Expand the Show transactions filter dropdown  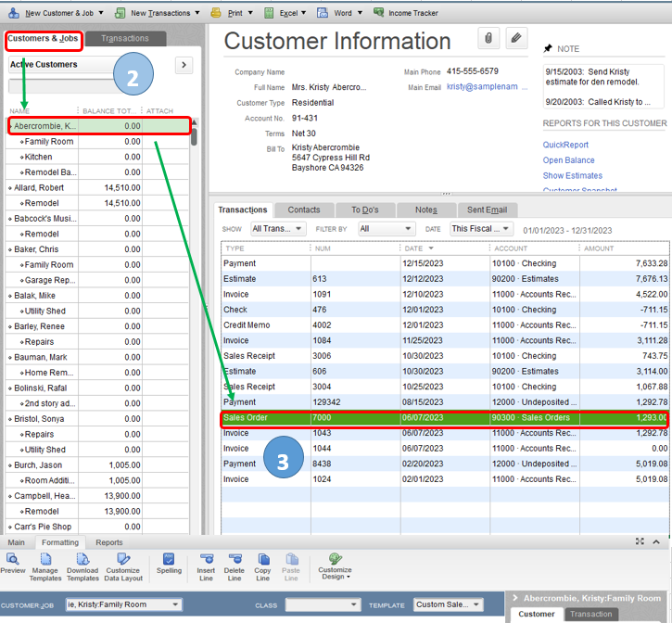click(x=278, y=229)
